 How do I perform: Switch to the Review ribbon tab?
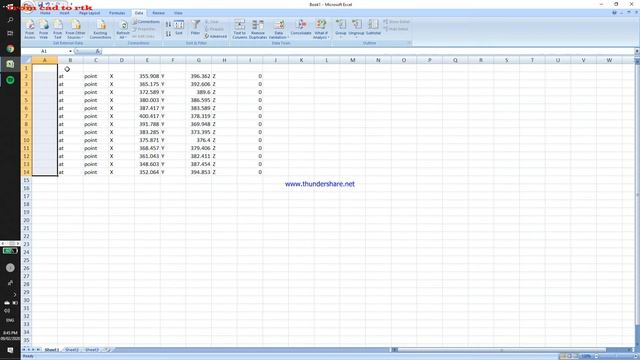158,13
